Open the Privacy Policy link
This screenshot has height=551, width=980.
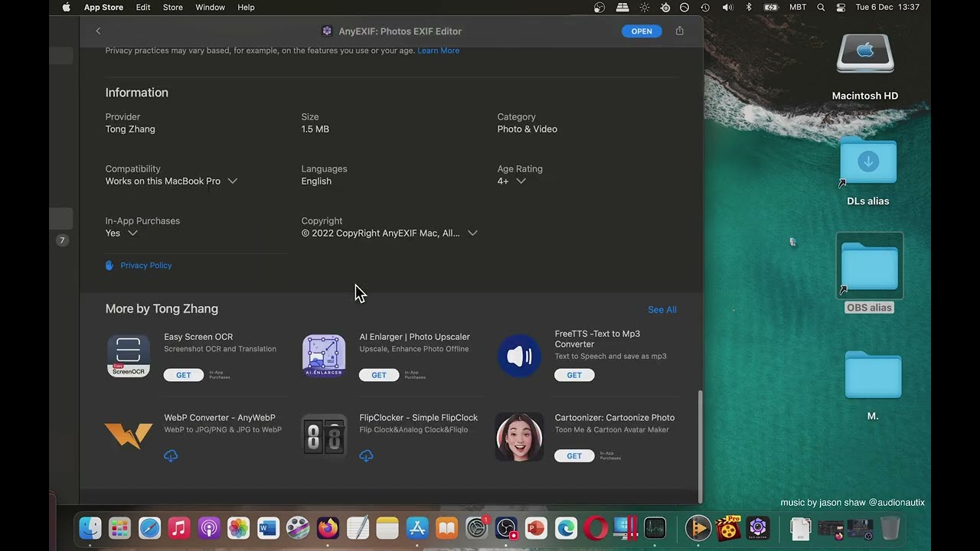click(x=146, y=266)
